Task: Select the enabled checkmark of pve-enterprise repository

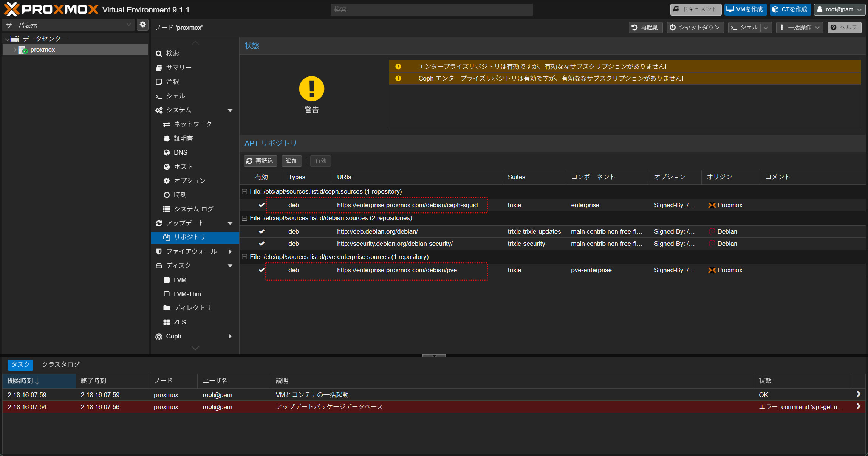Action: 261,270
